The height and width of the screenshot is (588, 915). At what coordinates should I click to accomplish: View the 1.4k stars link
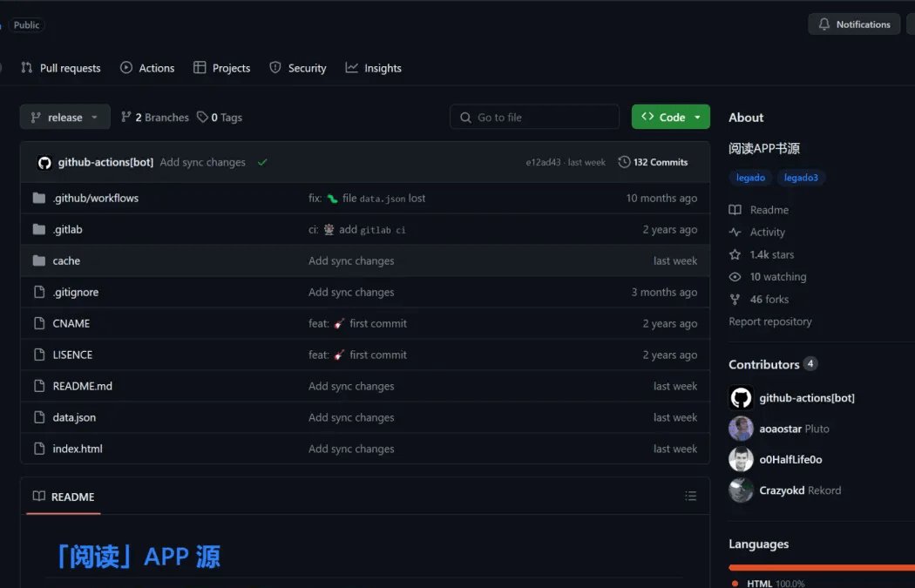tap(762, 255)
